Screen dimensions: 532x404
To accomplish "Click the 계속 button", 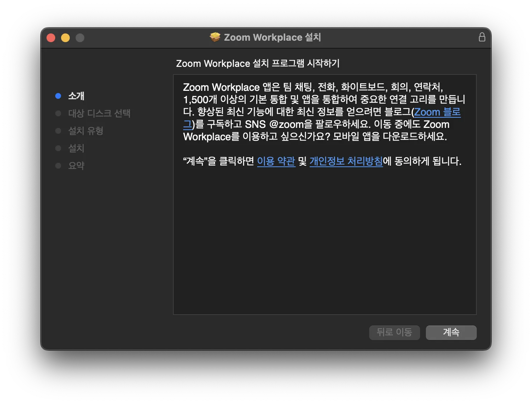I will coord(451,332).
